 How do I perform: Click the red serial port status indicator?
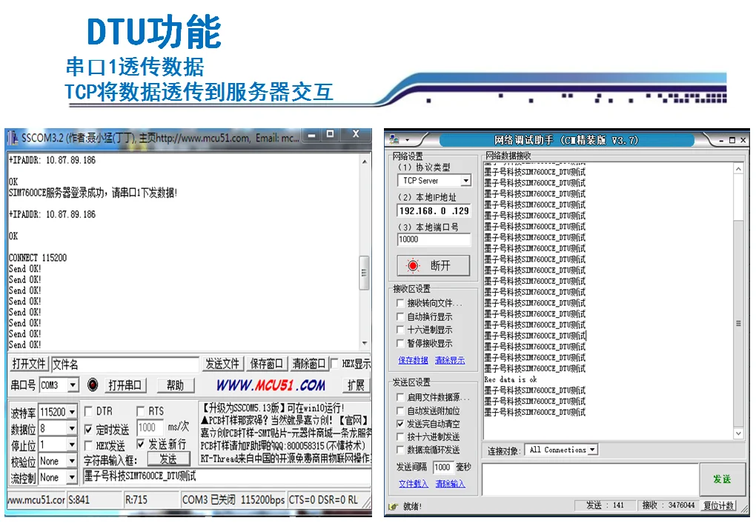click(x=93, y=385)
